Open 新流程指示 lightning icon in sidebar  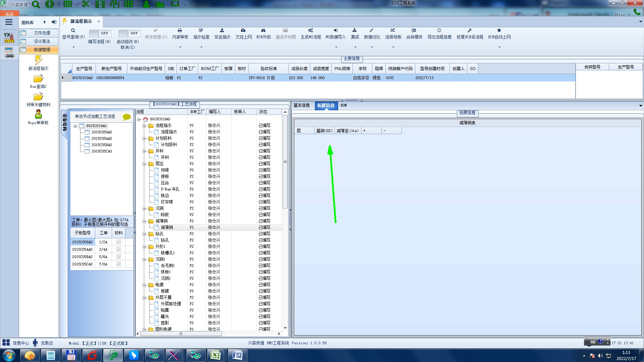tap(38, 60)
